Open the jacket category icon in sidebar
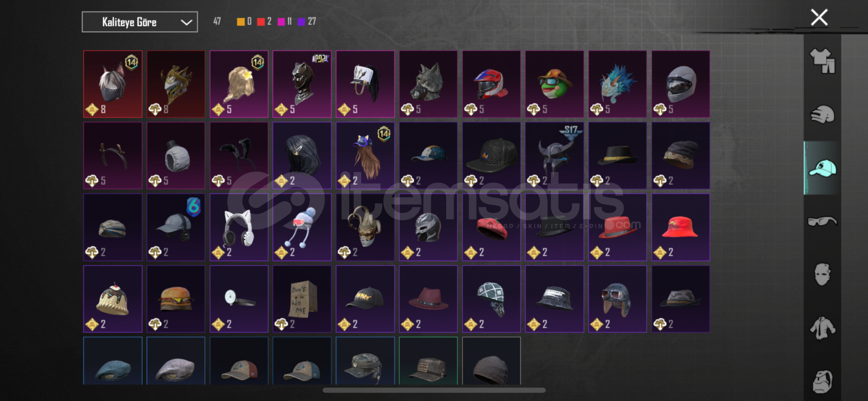The width and height of the screenshot is (868, 401). click(822, 328)
